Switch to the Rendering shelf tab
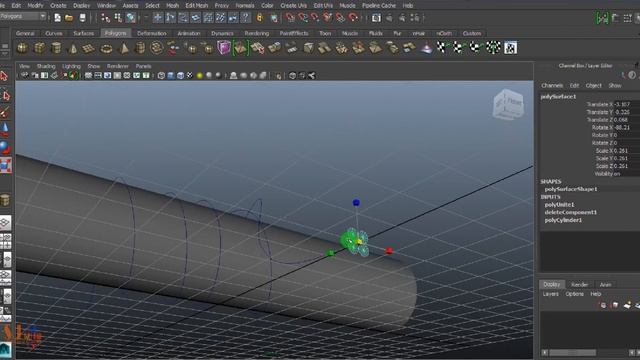Viewport: 640px width, 360px height. pyautogui.click(x=256, y=33)
